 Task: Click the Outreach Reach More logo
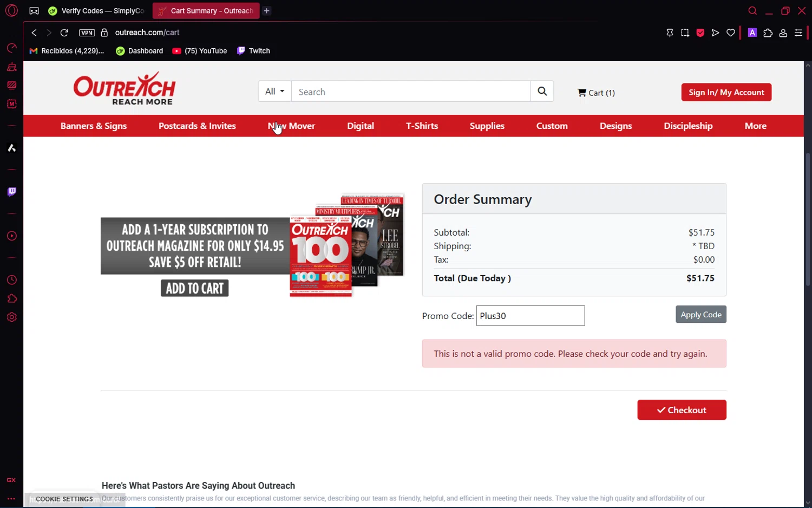[x=125, y=88]
